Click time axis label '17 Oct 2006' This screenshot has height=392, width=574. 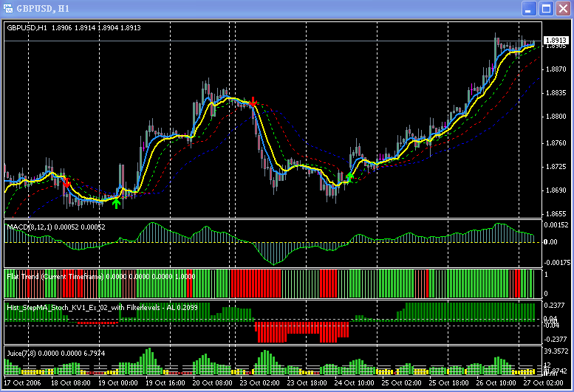(x=22, y=383)
